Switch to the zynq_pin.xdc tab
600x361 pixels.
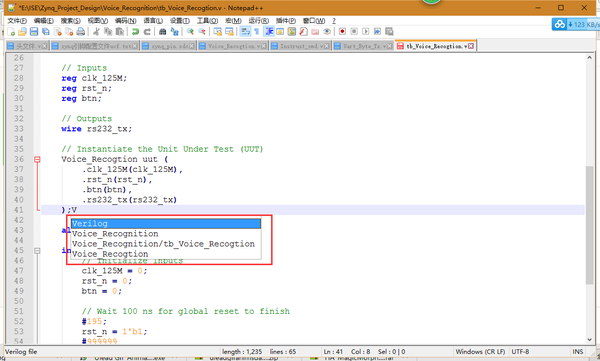click(167, 46)
